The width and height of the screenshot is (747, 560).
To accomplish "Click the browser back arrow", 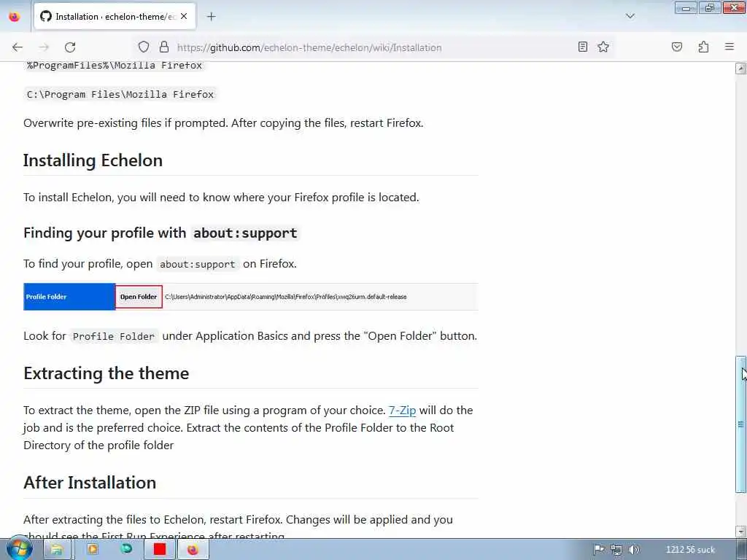I will click(x=18, y=47).
